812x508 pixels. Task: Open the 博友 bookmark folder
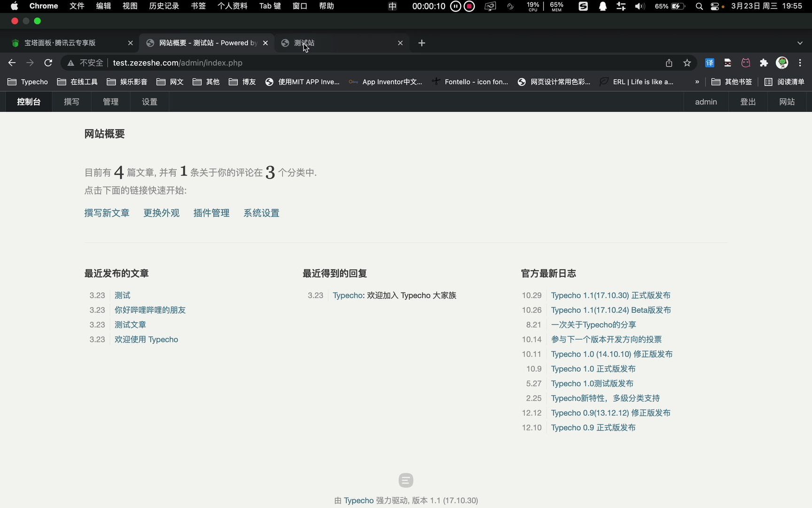click(x=242, y=82)
